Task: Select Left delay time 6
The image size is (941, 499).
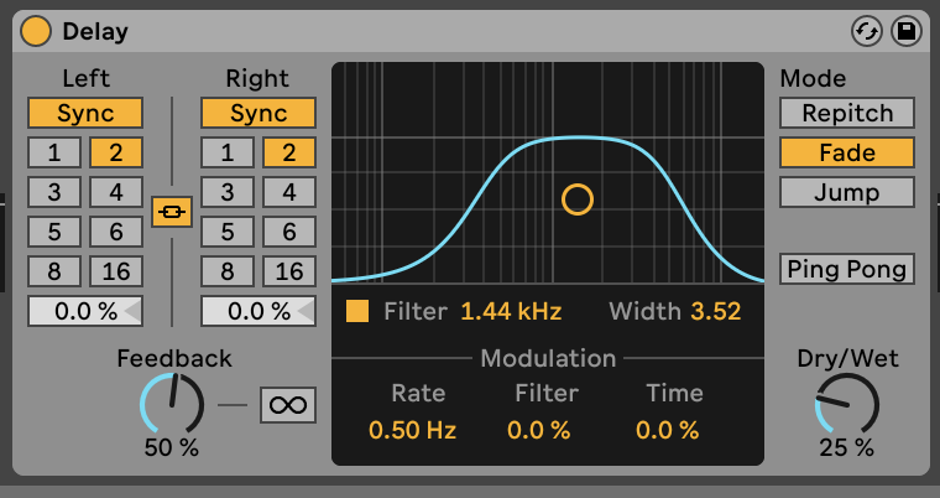Action: (x=116, y=232)
